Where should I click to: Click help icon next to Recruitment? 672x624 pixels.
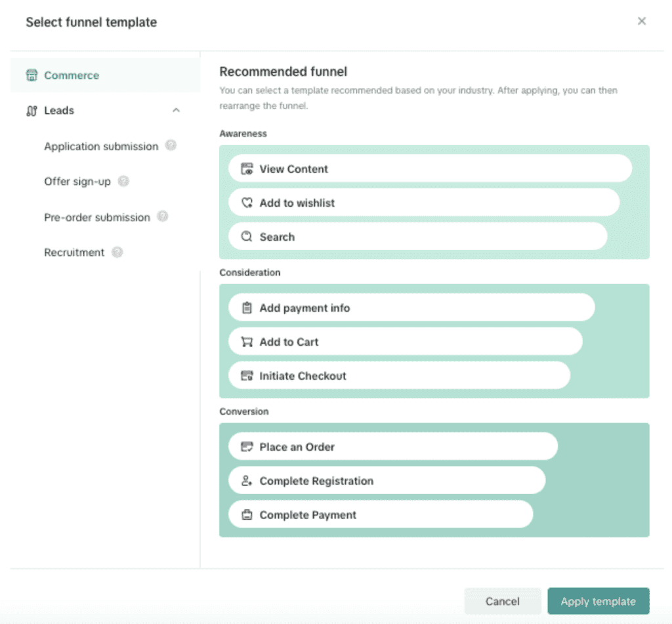(x=117, y=252)
